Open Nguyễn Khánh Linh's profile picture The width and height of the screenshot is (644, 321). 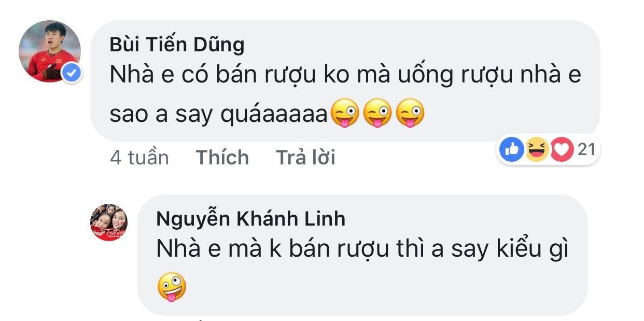(x=110, y=222)
